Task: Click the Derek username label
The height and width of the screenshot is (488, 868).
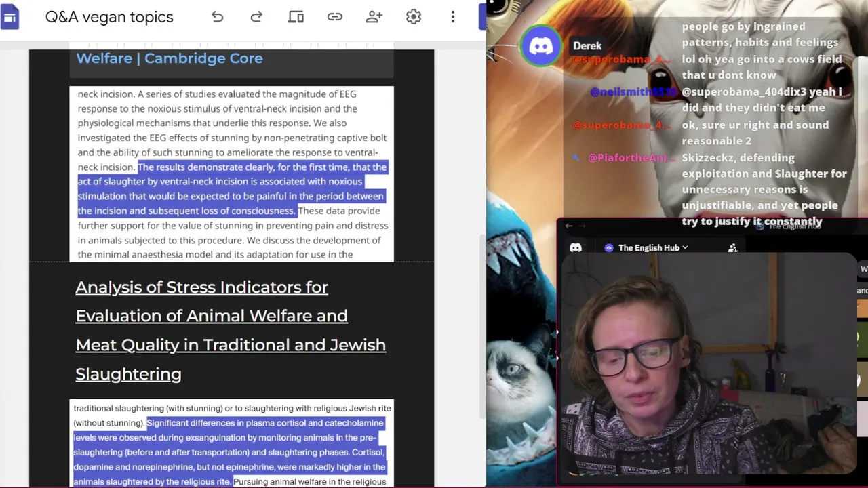Action: click(587, 46)
